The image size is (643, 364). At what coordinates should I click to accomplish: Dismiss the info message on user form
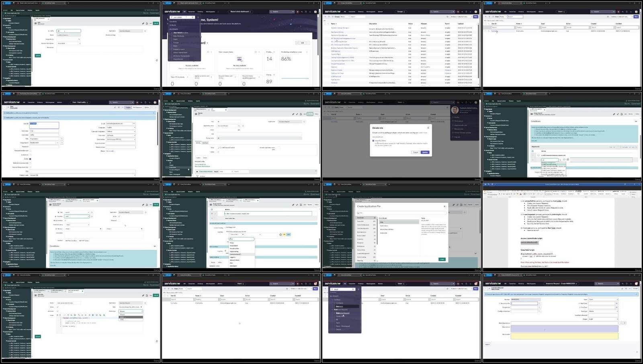[x=154, y=113]
